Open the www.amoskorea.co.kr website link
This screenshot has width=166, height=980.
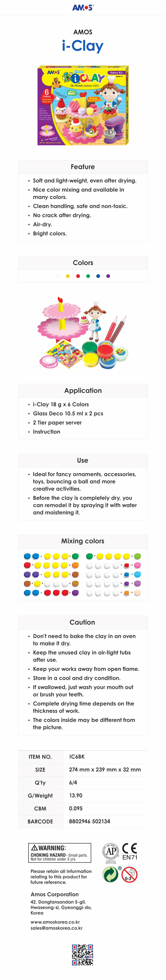point(55,922)
